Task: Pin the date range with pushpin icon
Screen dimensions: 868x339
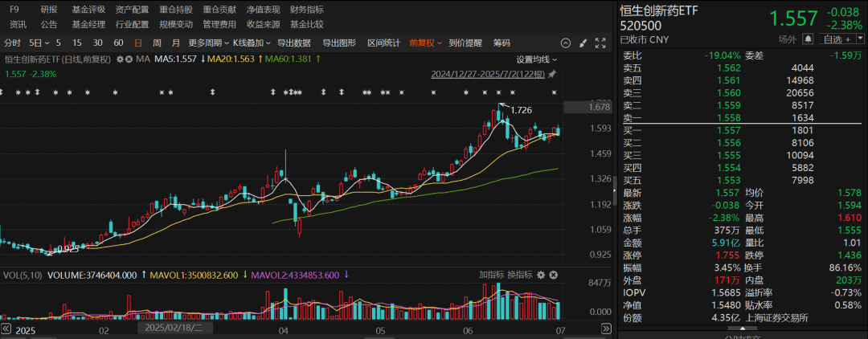Action: (552, 74)
